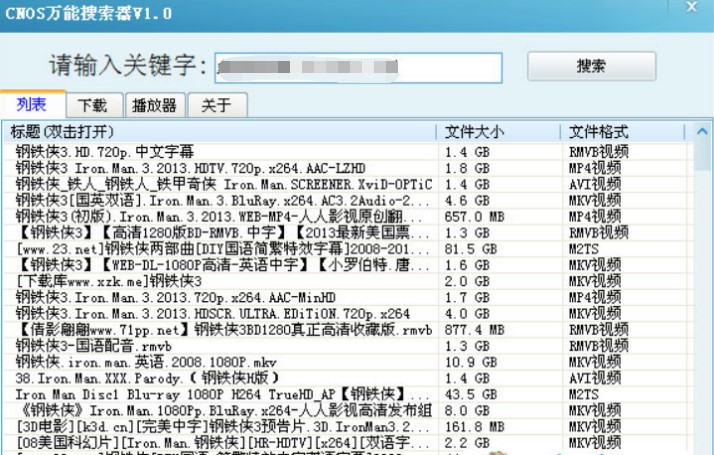Open the 下载 tab
Screen dimensions: 714x455
pyautogui.click(x=94, y=106)
